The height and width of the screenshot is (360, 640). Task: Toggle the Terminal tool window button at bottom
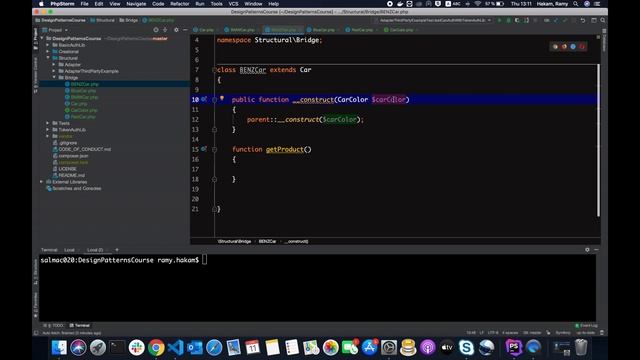(x=80, y=325)
